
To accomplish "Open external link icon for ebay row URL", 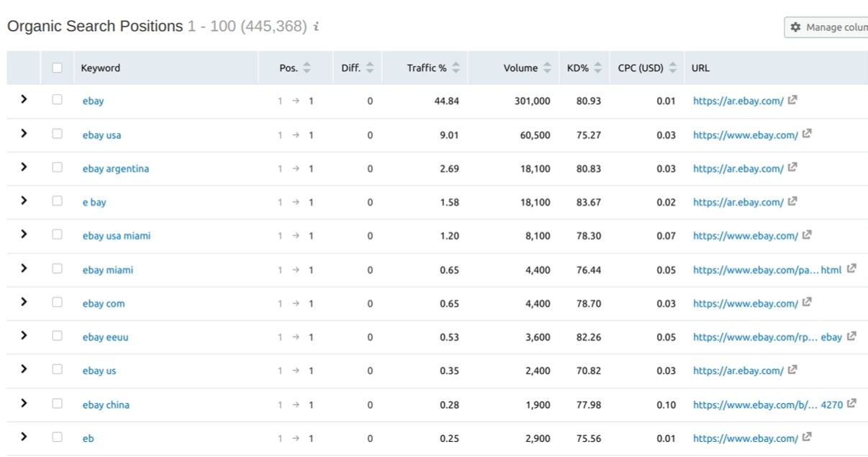I will [x=792, y=100].
